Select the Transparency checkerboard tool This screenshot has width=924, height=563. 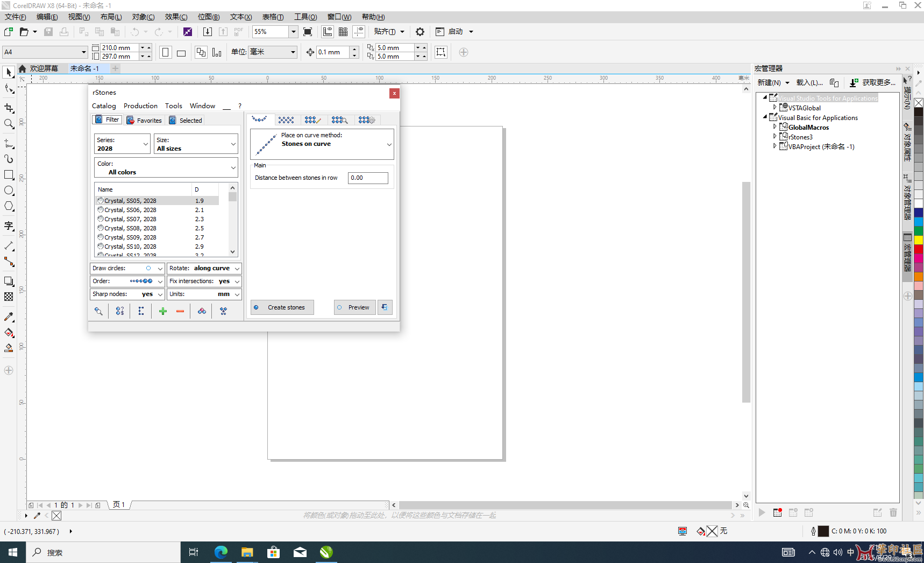(x=9, y=297)
